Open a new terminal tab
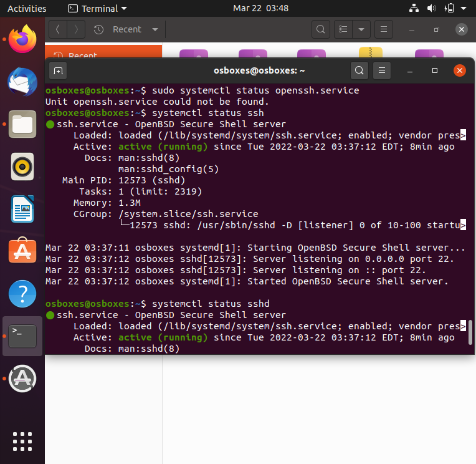Viewport: 476px width, 464px height. 58,71
